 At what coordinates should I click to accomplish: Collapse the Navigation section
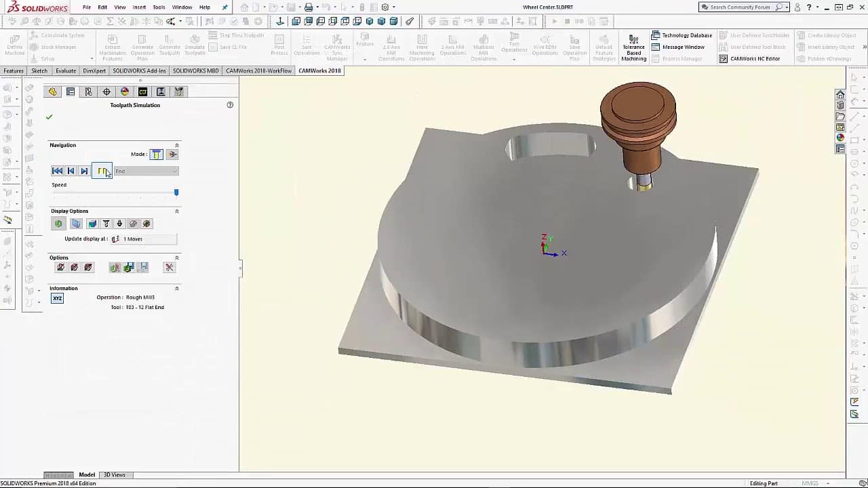[x=177, y=145]
